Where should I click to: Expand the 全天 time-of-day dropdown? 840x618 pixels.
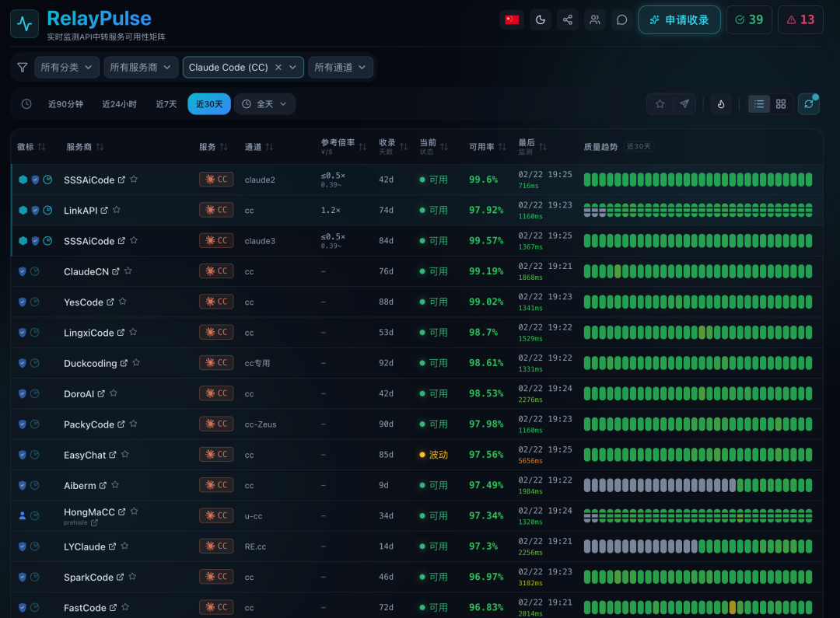pyautogui.click(x=265, y=104)
